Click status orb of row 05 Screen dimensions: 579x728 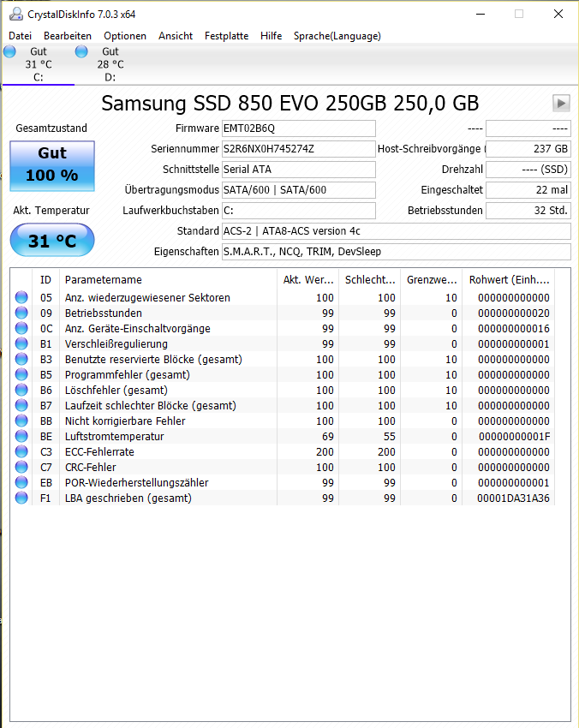coord(21,297)
